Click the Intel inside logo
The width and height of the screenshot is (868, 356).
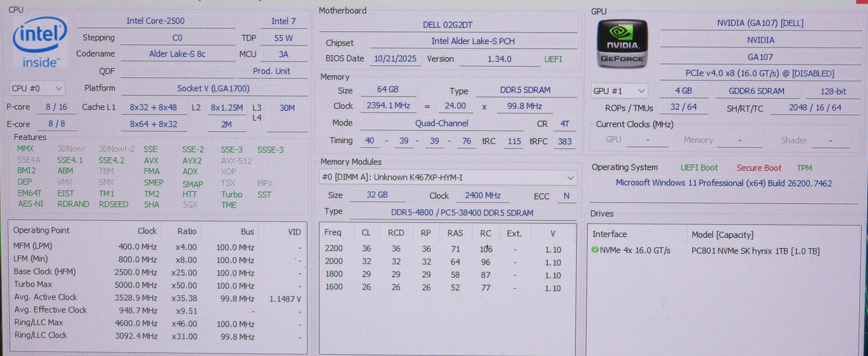[x=40, y=41]
